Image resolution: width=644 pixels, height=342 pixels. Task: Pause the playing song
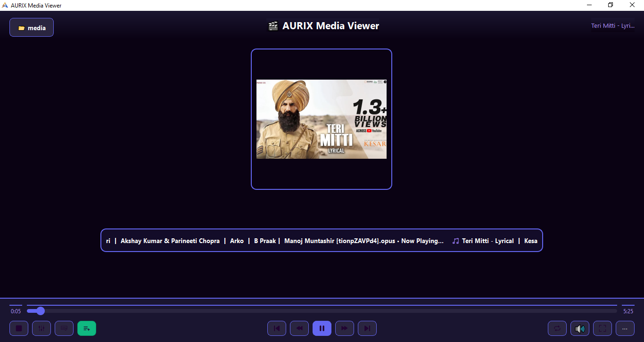click(x=322, y=328)
